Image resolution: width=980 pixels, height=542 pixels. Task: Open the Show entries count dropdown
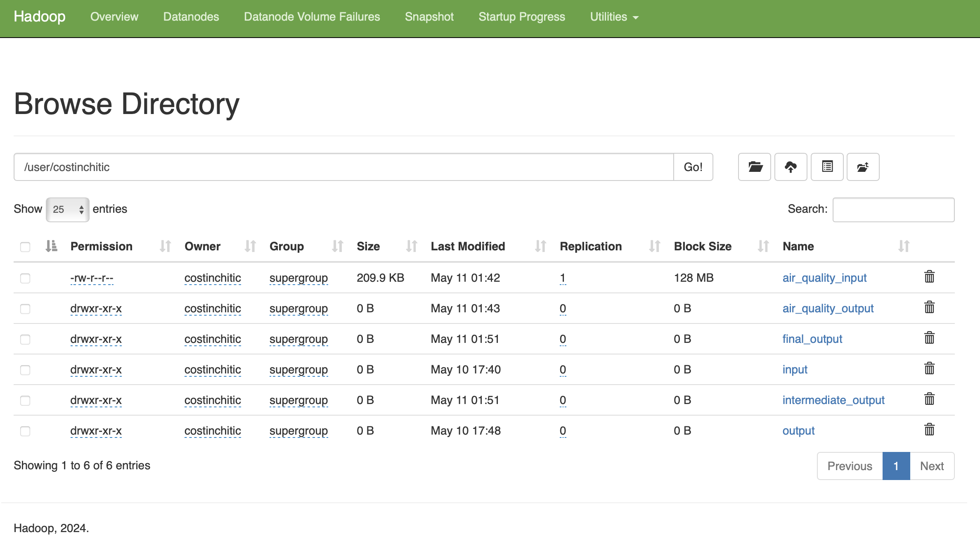(68, 209)
